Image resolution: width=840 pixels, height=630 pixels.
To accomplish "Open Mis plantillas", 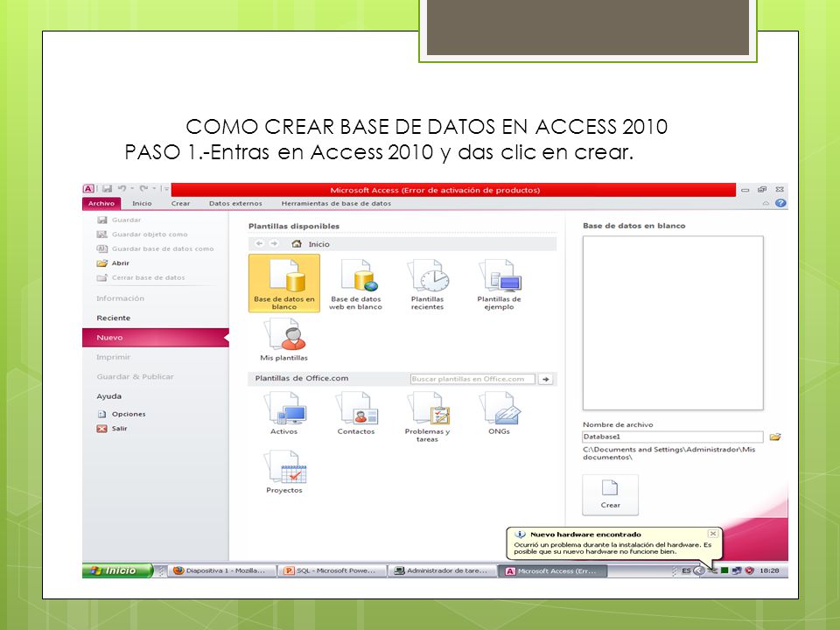I will [x=283, y=339].
